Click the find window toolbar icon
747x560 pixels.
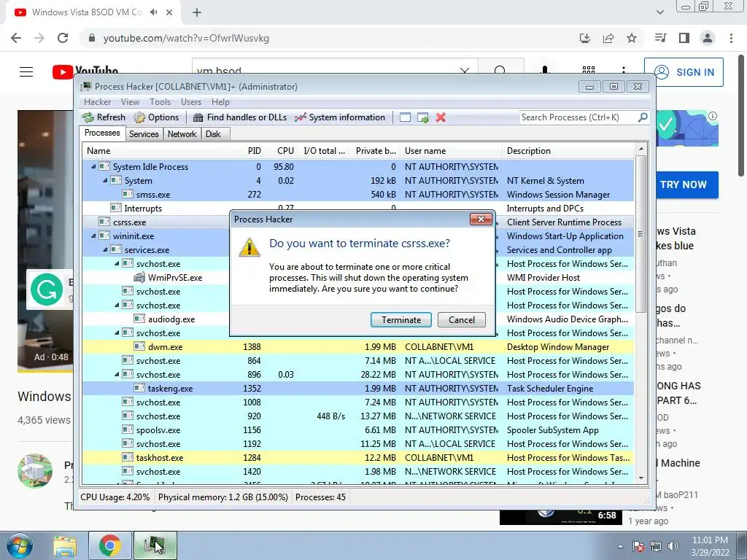point(405,117)
